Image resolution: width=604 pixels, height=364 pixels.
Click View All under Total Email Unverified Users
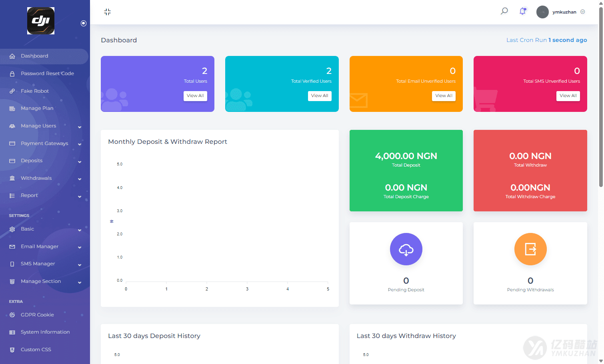pyautogui.click(x=444, y=96)
